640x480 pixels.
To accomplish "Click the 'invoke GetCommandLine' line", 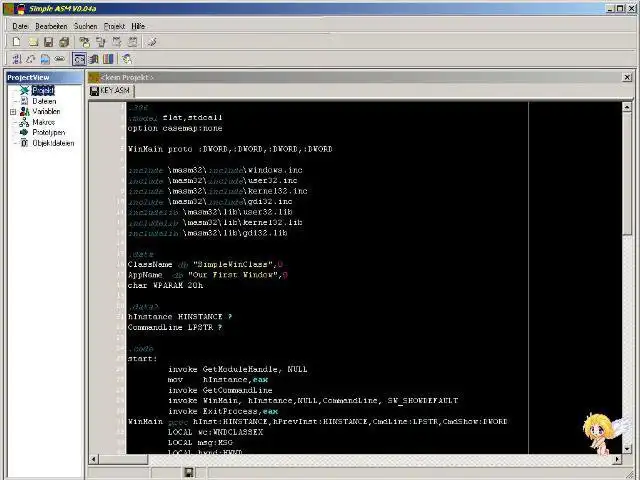I will pos(220,390).
